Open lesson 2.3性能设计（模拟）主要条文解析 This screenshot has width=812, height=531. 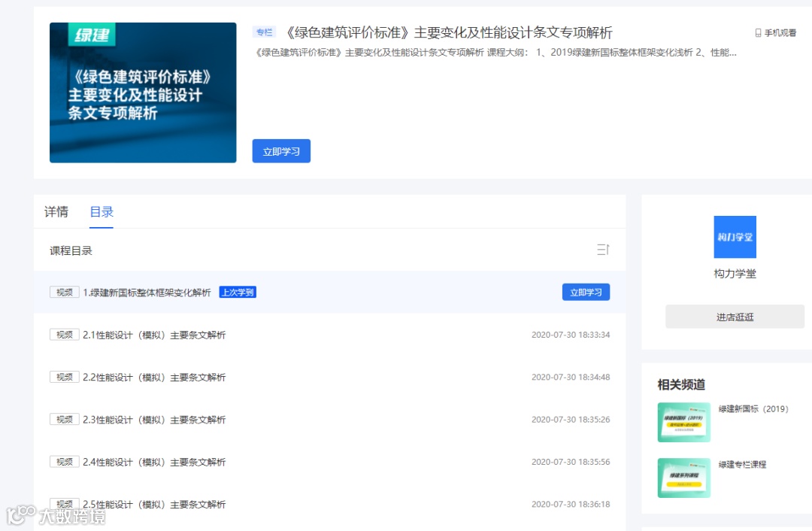[x=154, y=420]
